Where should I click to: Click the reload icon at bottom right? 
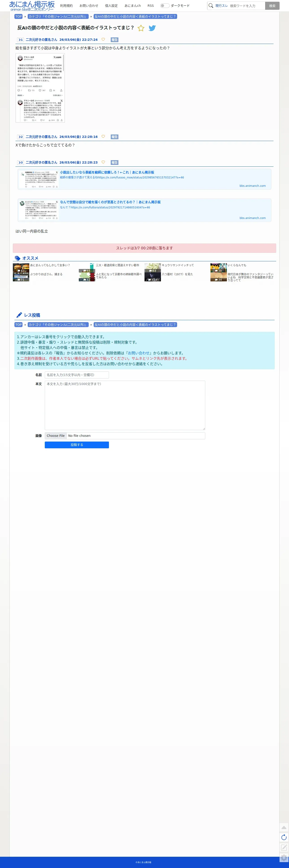(284, 837)
